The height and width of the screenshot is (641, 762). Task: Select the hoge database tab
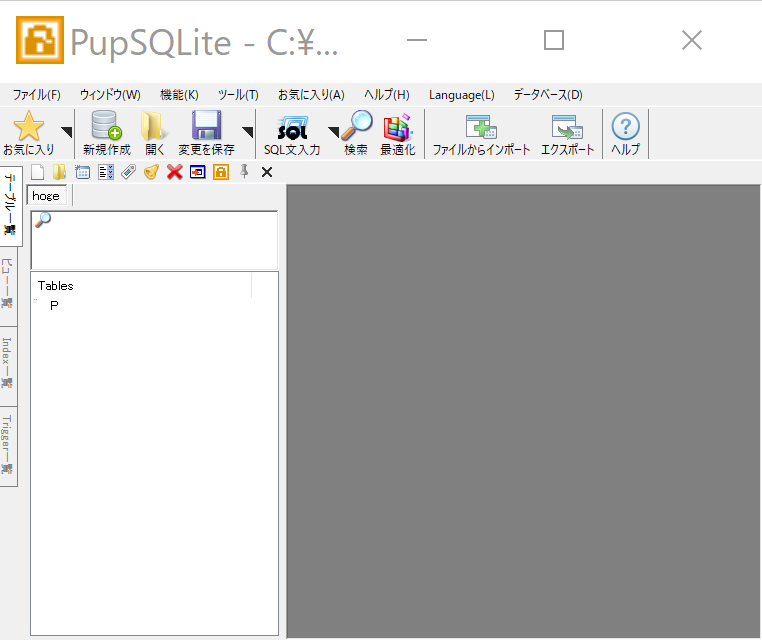46,196
